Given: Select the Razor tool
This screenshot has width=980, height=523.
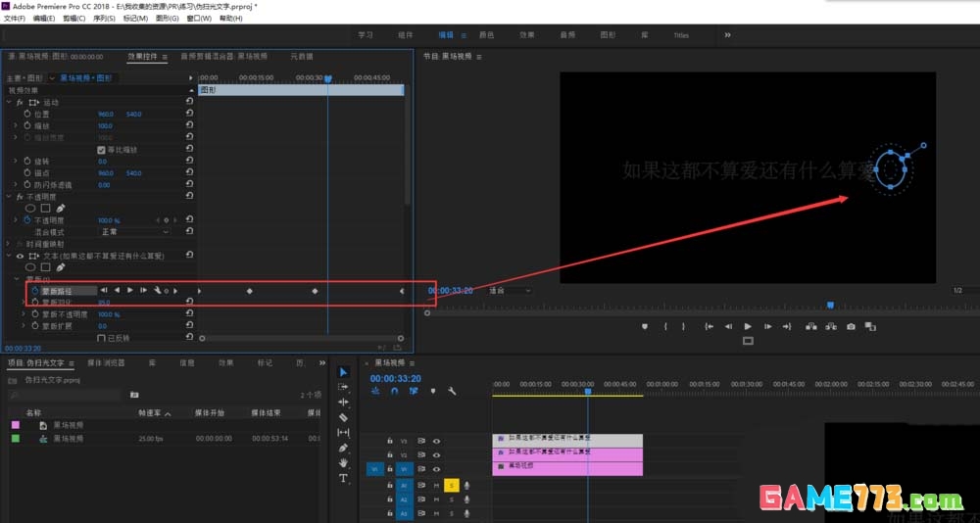Looking at the screenshot, I should point(343,417).
